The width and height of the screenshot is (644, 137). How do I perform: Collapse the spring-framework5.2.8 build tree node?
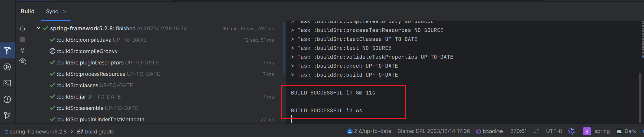click(x=38, y=28)
